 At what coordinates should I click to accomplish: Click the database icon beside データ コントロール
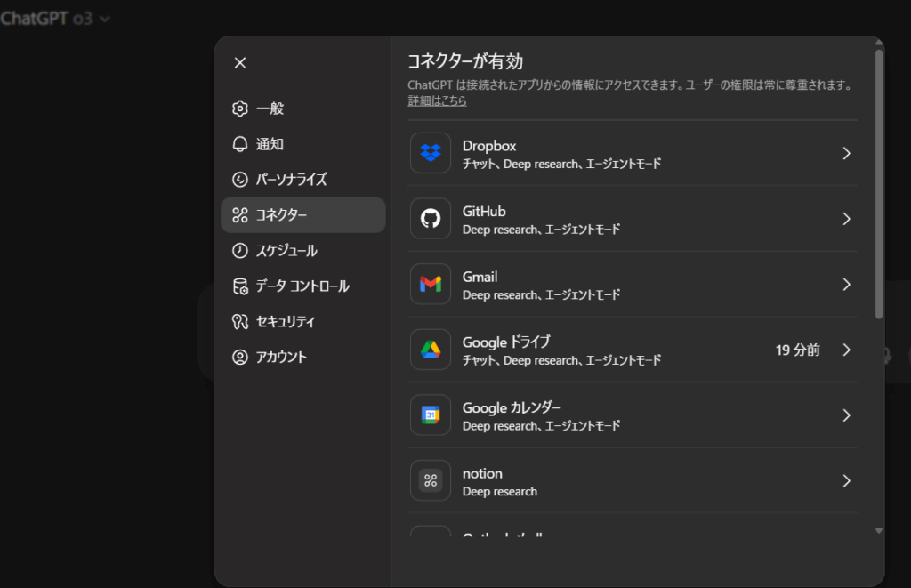pyautogui.click(x=240, y=286)
